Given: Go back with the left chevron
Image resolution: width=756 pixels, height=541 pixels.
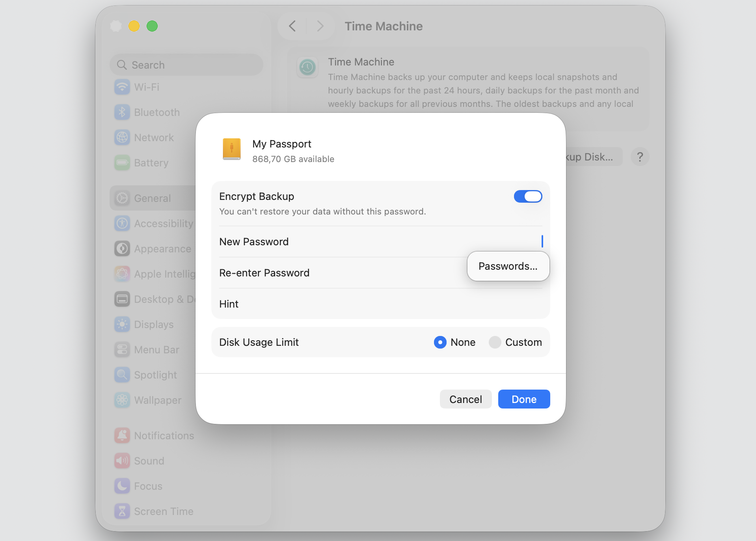Looking at the screenshot, I should (292, 26).
